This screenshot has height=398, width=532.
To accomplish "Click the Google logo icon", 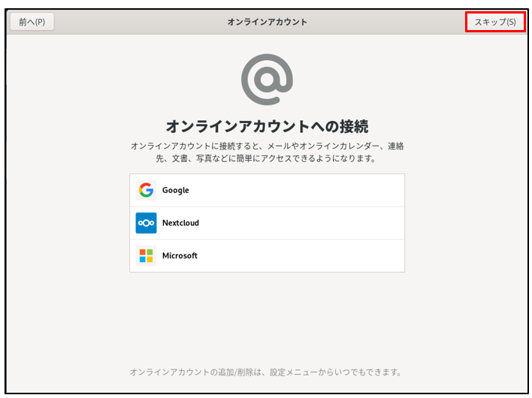I will tap(146, 190).
